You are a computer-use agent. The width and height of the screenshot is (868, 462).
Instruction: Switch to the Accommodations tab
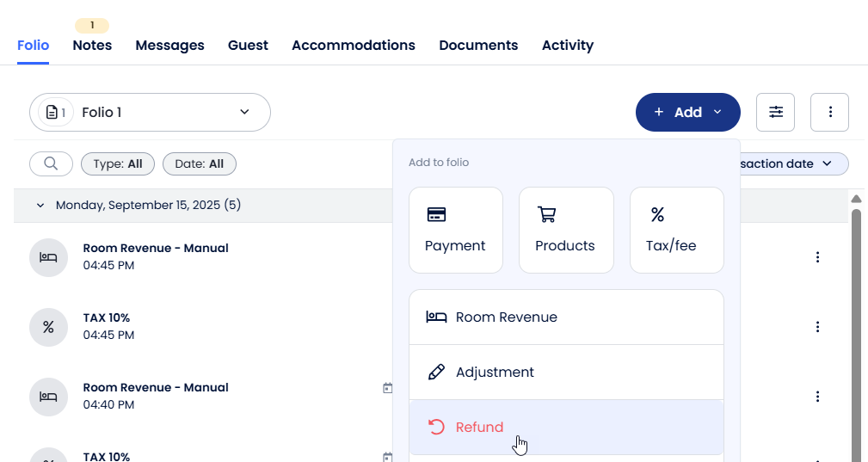tap(353, 45)
